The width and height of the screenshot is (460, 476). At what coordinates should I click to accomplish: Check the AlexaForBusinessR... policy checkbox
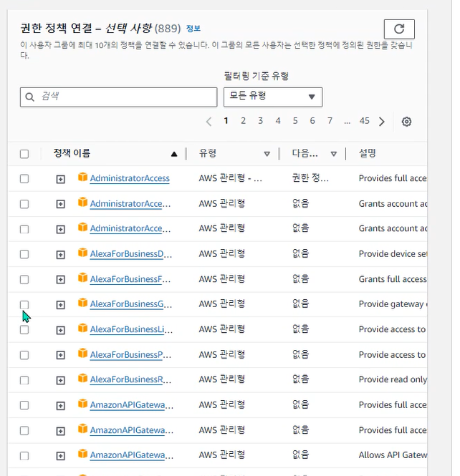tap(24, 380)
